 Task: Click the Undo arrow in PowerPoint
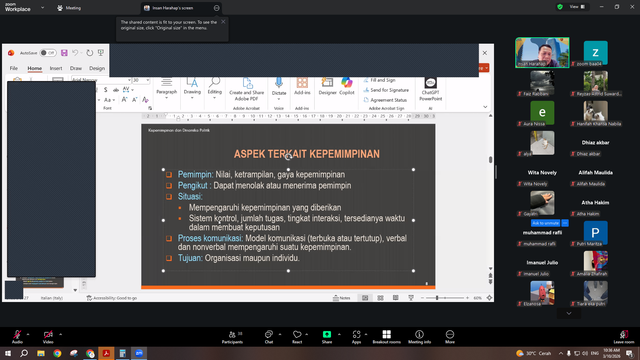tap(75, 53)
